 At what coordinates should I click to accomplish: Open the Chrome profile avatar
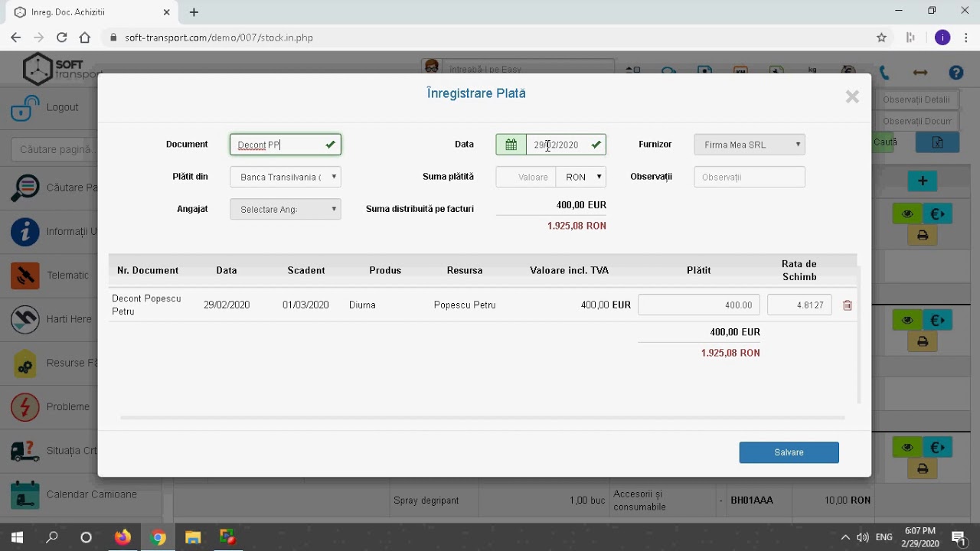(x=942, y=37)
